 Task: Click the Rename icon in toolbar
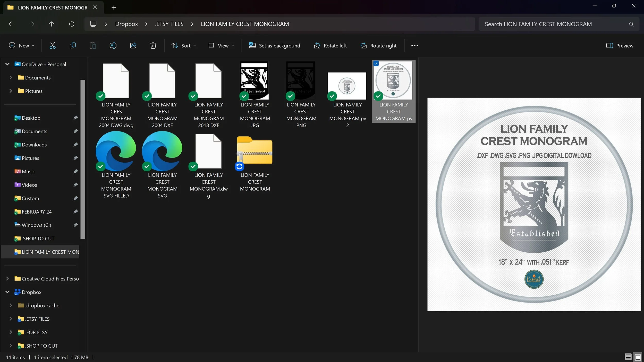click(113, 46)
